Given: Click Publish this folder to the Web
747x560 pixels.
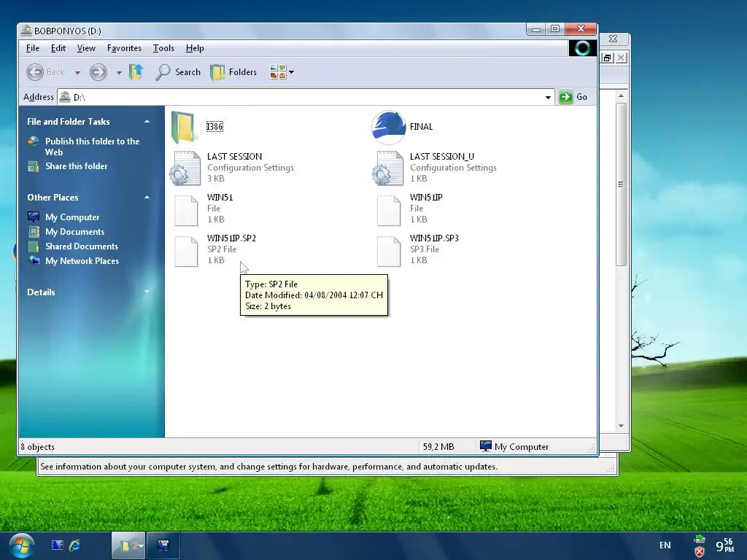Looking at the screenshot, I should 93,147.
